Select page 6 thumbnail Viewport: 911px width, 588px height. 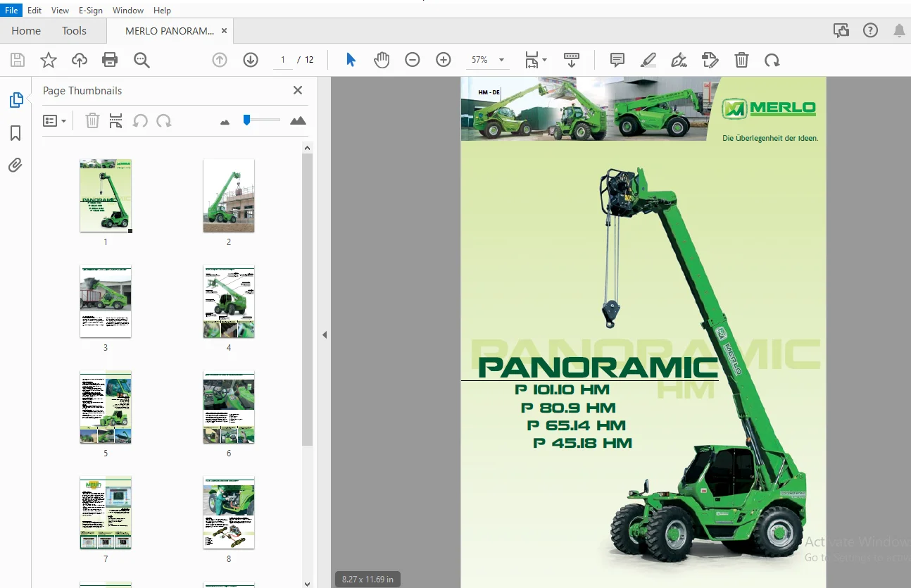pos(229,407)
